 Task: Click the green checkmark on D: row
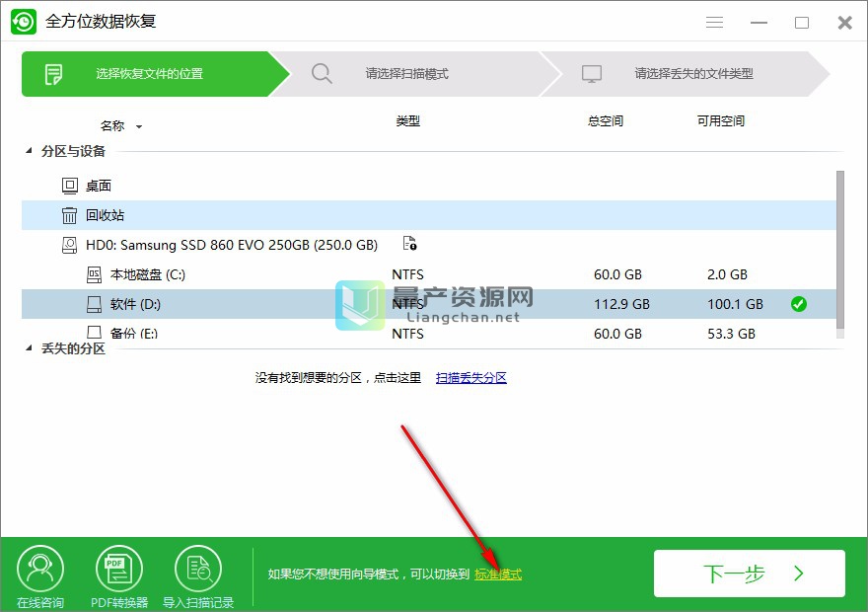click(x=799, y=303)
